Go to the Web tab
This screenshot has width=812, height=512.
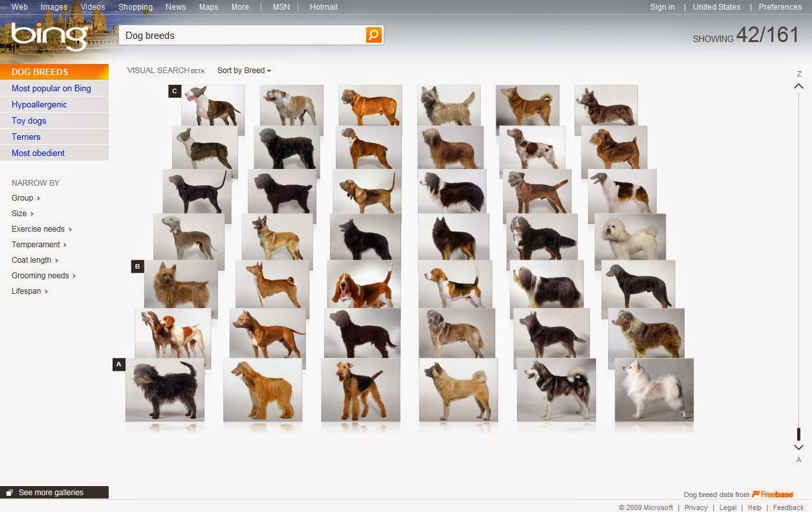pos(19,7)
